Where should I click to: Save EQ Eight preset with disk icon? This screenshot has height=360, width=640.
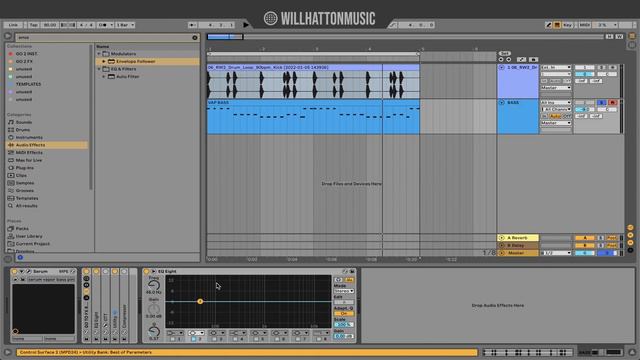pyautogui.click(x=352, y=271)
